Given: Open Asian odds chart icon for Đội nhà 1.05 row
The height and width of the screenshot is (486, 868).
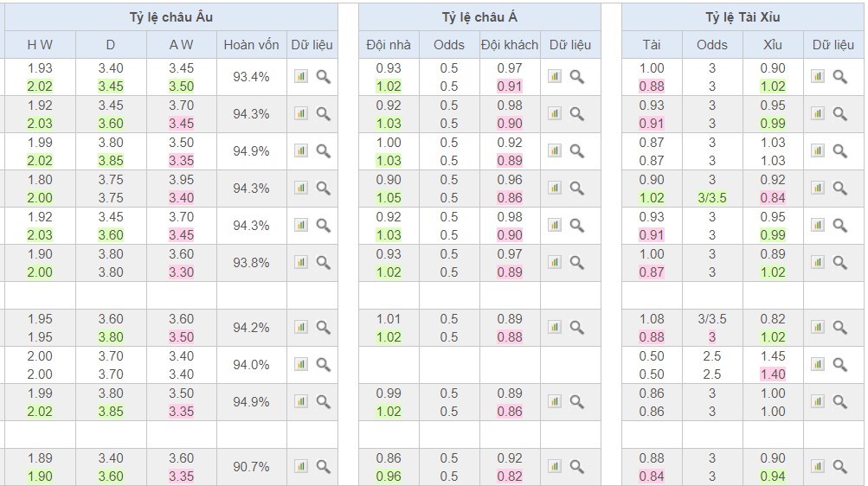Looking at the screenshot, I should [555, 188].
